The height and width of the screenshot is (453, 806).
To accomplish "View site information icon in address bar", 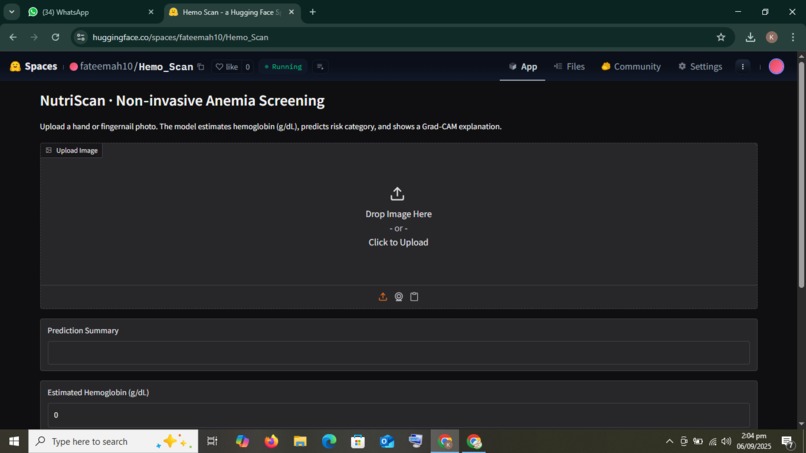I will pyautogui.click(x=81, y=37).
